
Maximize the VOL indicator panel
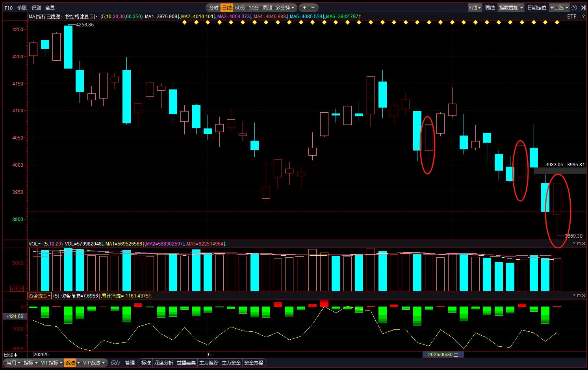click(579, 244)
